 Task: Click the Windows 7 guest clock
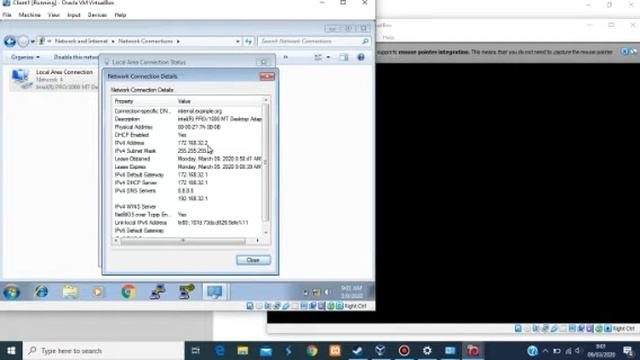coord(351,292)
